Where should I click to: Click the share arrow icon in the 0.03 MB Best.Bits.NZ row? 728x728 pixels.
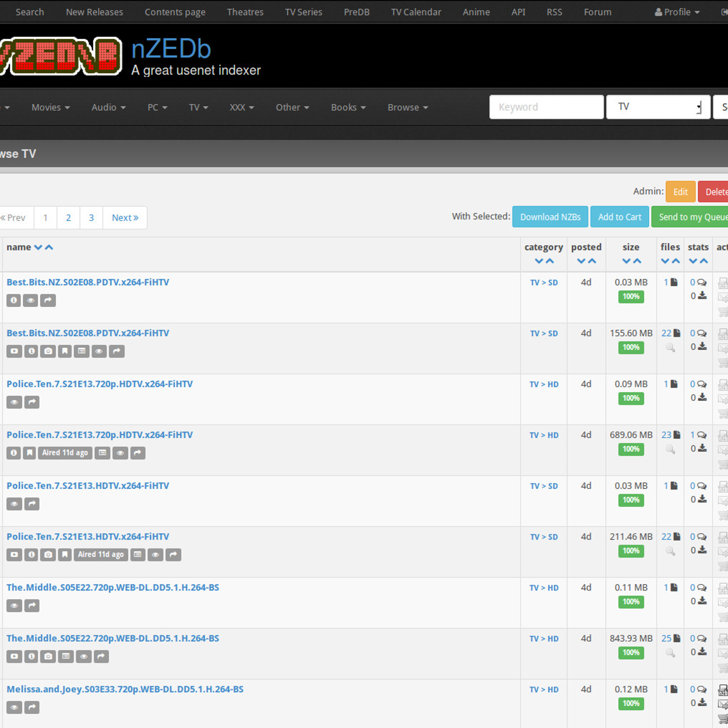click(x=48, y=300)
